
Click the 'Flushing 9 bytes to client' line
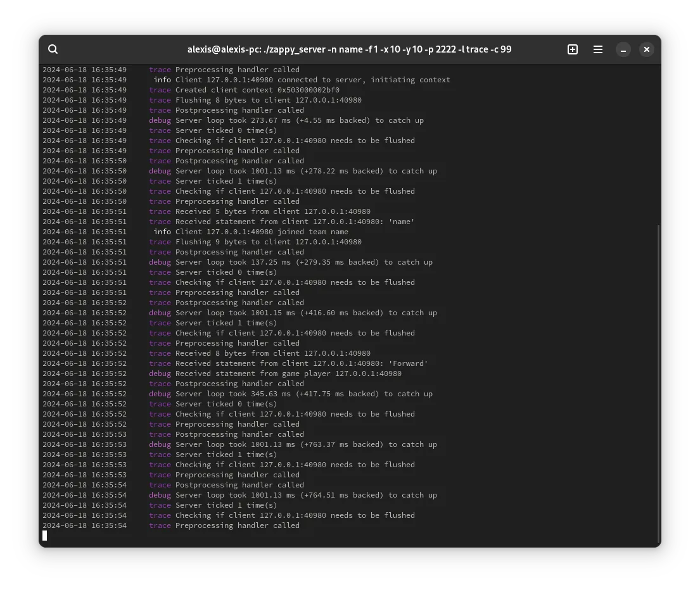tap(202, 242)
